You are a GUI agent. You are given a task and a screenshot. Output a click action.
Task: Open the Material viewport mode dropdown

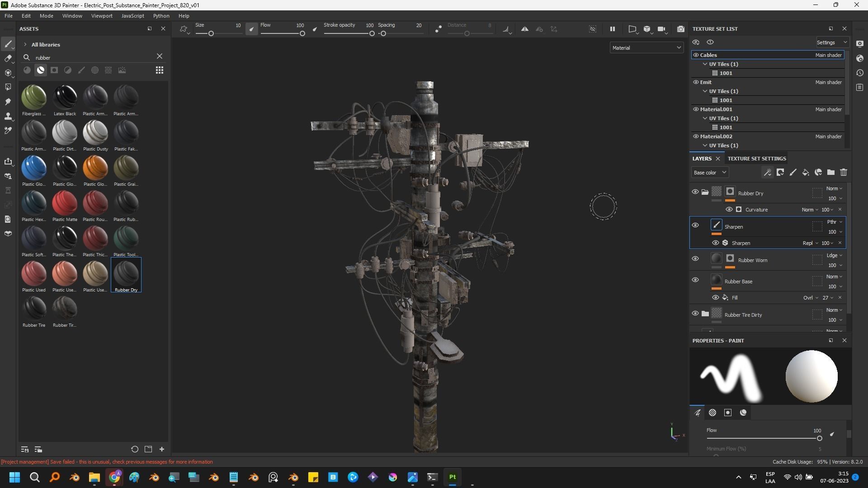[646, 47]
